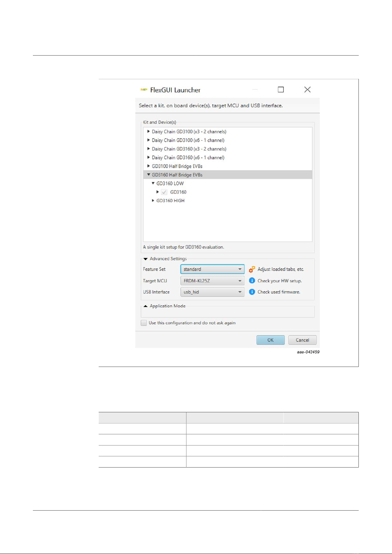
Task: Open the Target MCU dropdown
Action: point(212,281)
